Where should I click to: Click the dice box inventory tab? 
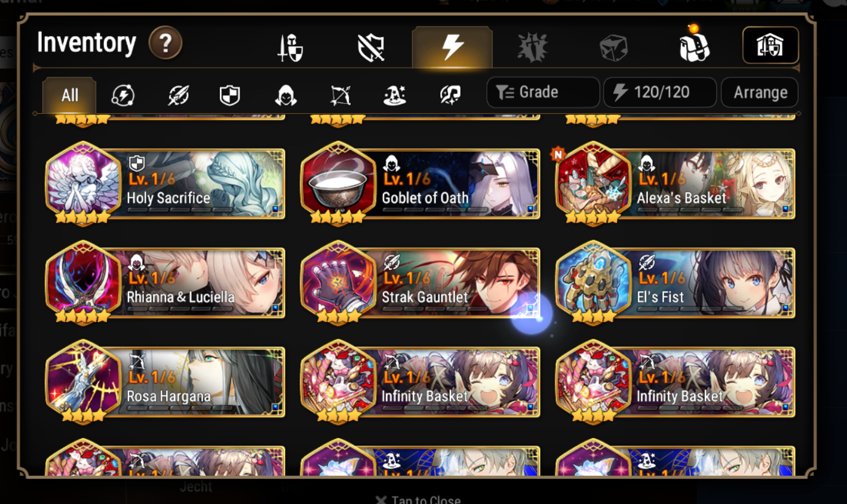pos(613,47)
